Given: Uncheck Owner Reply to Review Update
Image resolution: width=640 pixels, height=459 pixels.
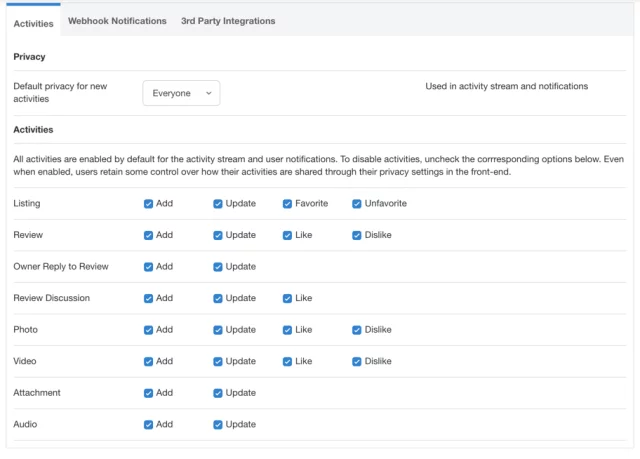Looking at the screenshot, I should [x=218, y=267].
